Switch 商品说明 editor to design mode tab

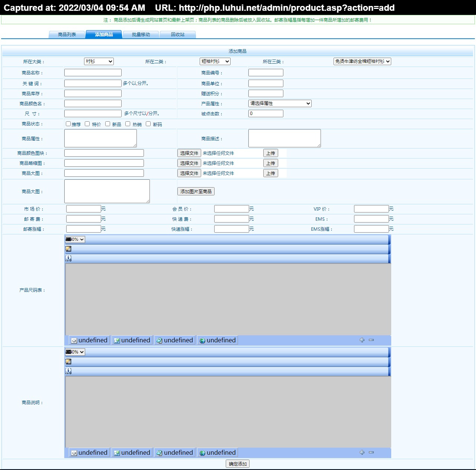[x=132, y=453]
